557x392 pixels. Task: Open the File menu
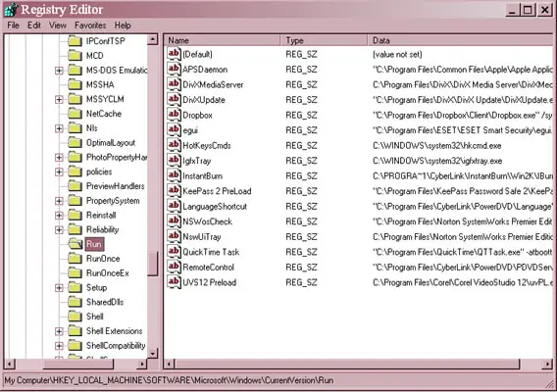coord(13,25)
